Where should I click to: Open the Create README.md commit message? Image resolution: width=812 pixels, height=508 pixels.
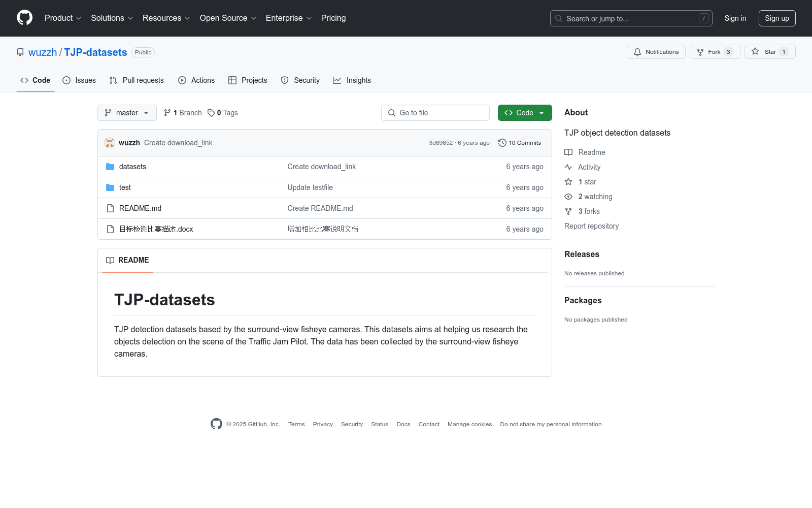click(x=320, y=208)
